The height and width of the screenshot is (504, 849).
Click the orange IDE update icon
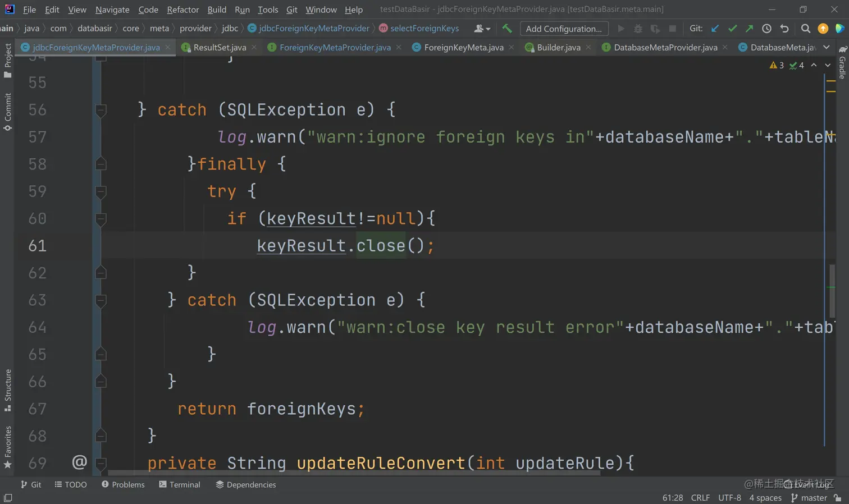[823, 28]
